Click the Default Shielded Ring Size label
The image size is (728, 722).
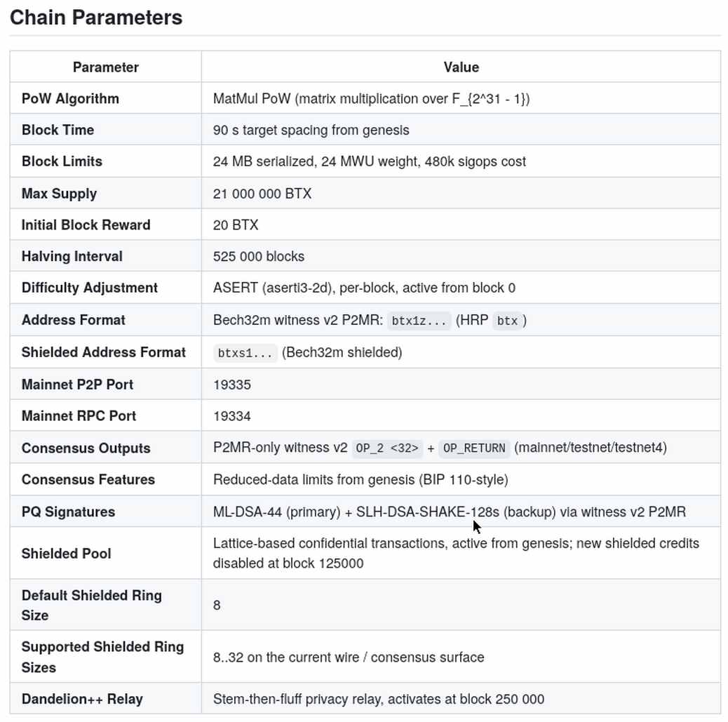point(91,605)
